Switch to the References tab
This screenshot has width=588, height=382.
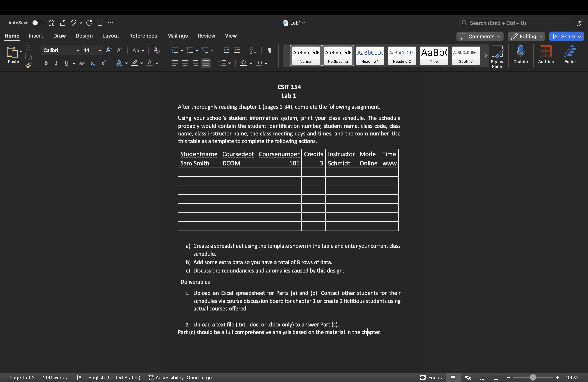click(143, 36)
